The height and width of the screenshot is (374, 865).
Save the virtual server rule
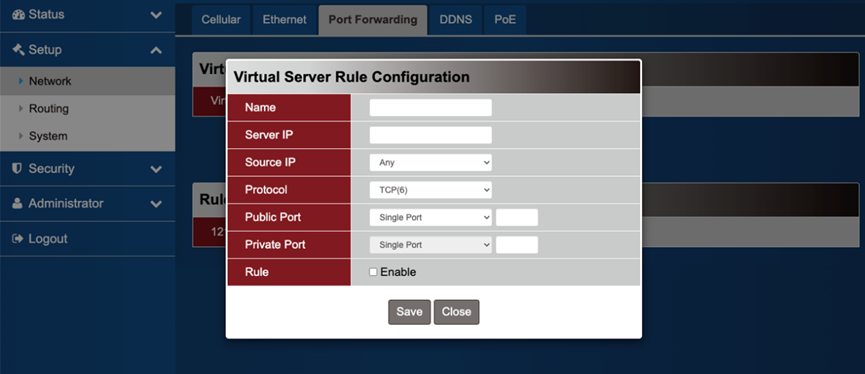[x=409, y=312]
